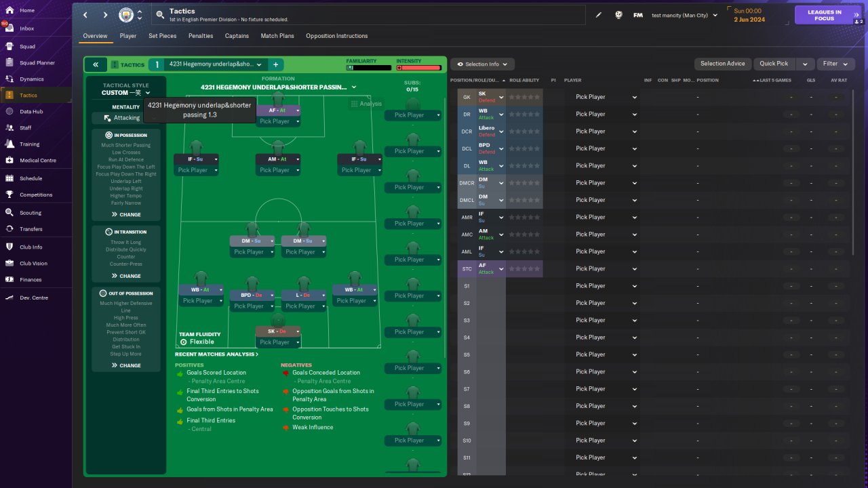Open the Inbox icon in sidebar
This screenshot has width=868, height=488.
tap(9, 28)
